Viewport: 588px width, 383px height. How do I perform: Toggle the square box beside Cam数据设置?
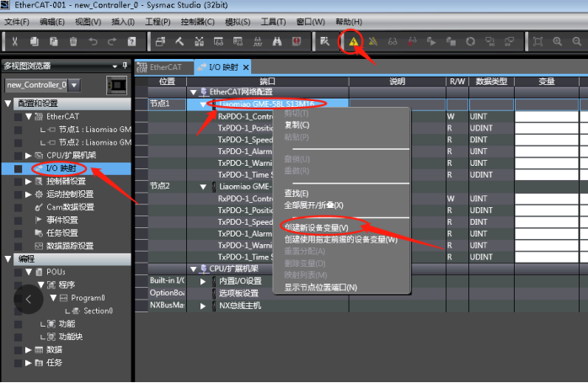[18, 207]
